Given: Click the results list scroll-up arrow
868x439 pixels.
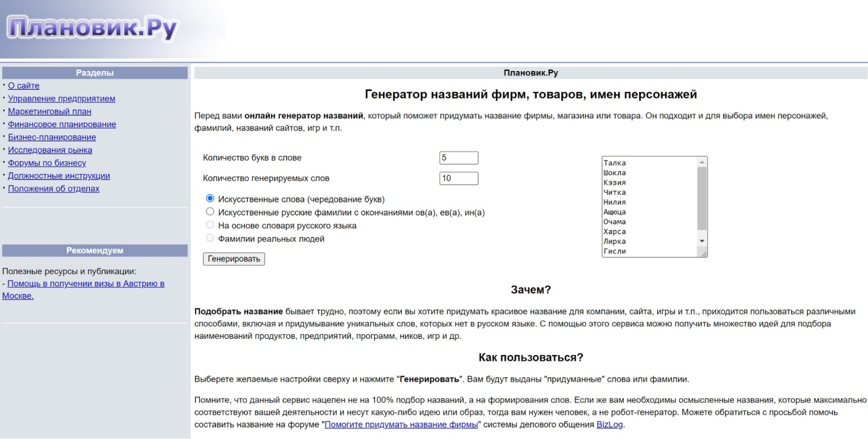Looking at the screenshot, I should [x=702, y=162].
